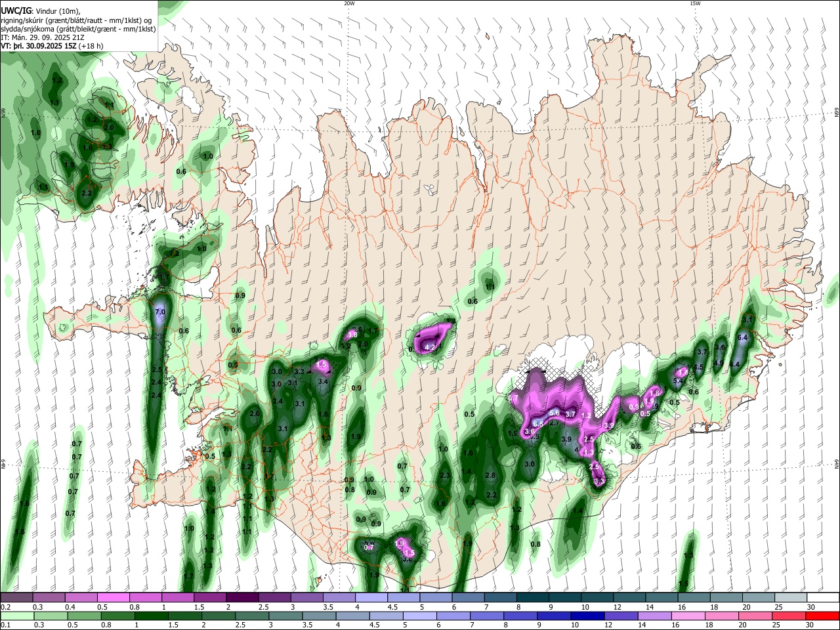Image resolution: width=840 pixels, height=630 pixels.
Task: Click the 'VT: þri. 30.09.2025 15Z (+18 h)' line
Action: 52,47
